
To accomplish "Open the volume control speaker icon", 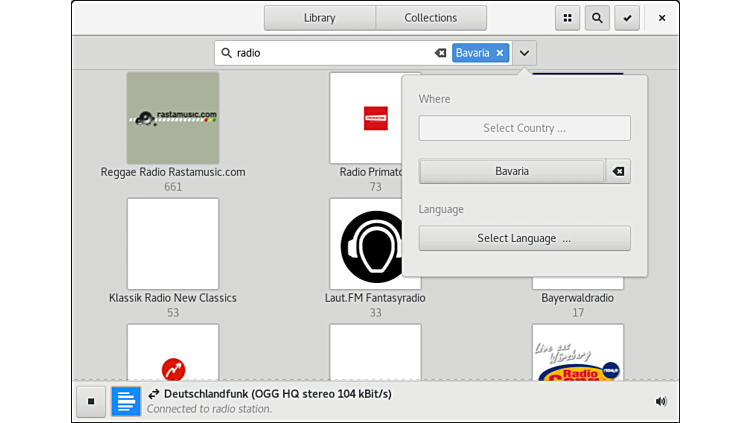I will (x=660, y=401).
